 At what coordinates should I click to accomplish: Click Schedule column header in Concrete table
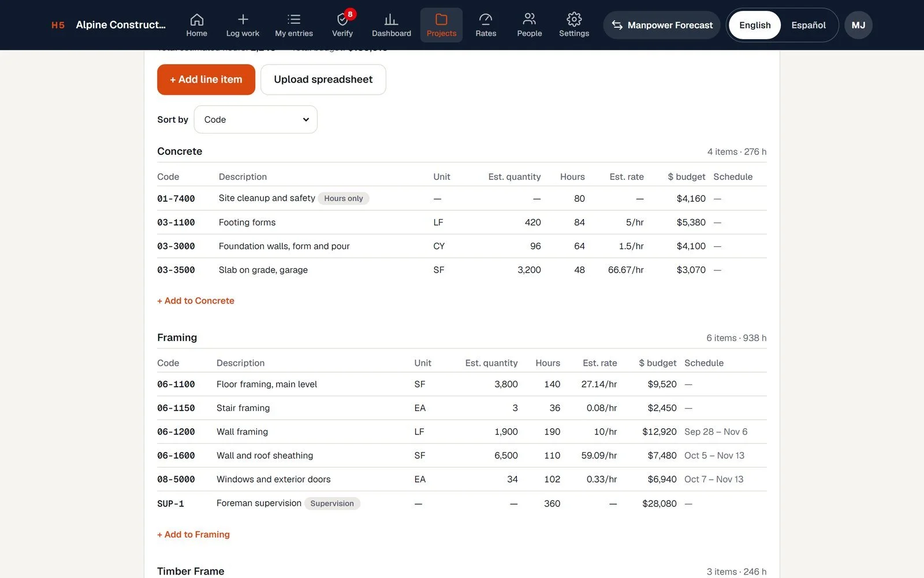[733, 177]
